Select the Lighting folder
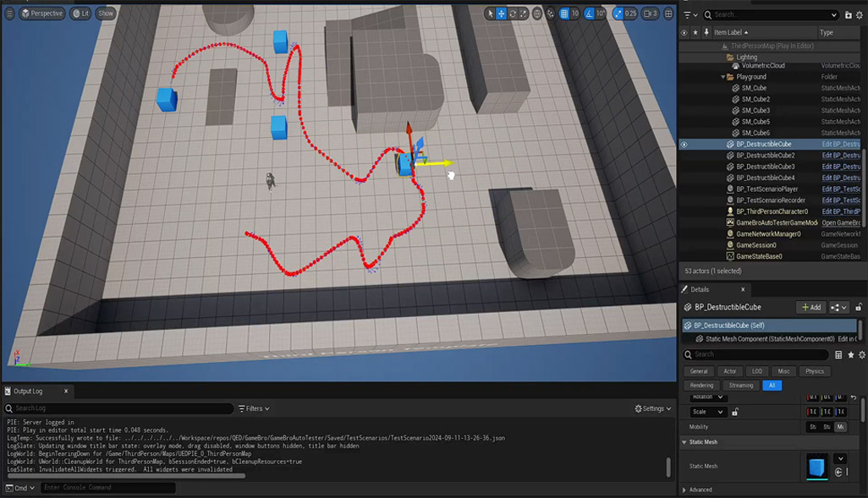This screenshot has width=868, height=498. (746, 57)
